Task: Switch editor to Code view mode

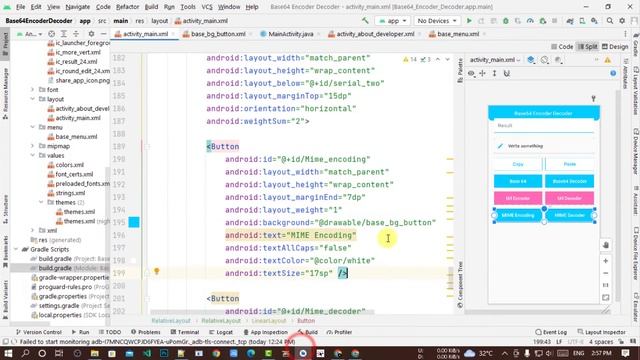Action: click(562, 47)
